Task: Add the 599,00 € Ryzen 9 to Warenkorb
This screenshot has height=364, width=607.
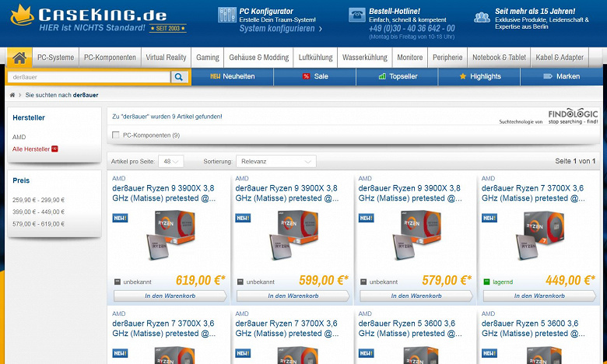Action: coord(293,296)
